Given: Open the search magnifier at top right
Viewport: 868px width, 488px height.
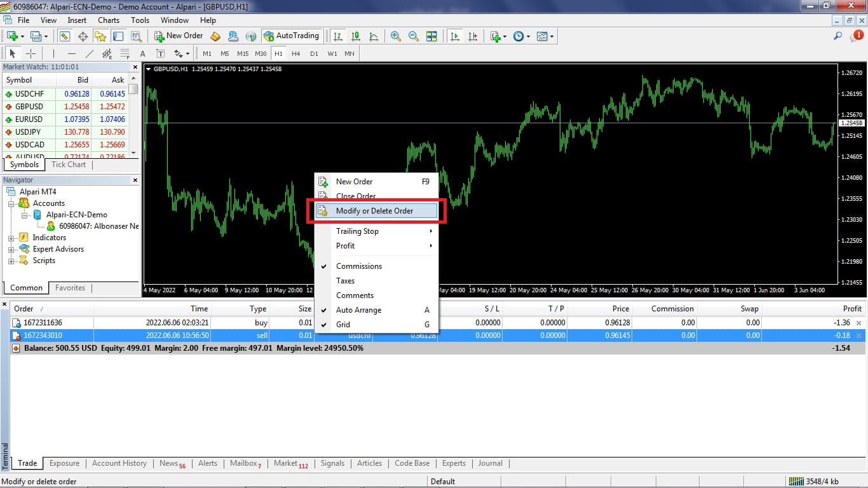Looking at the screenshot, I should [838, 36].
